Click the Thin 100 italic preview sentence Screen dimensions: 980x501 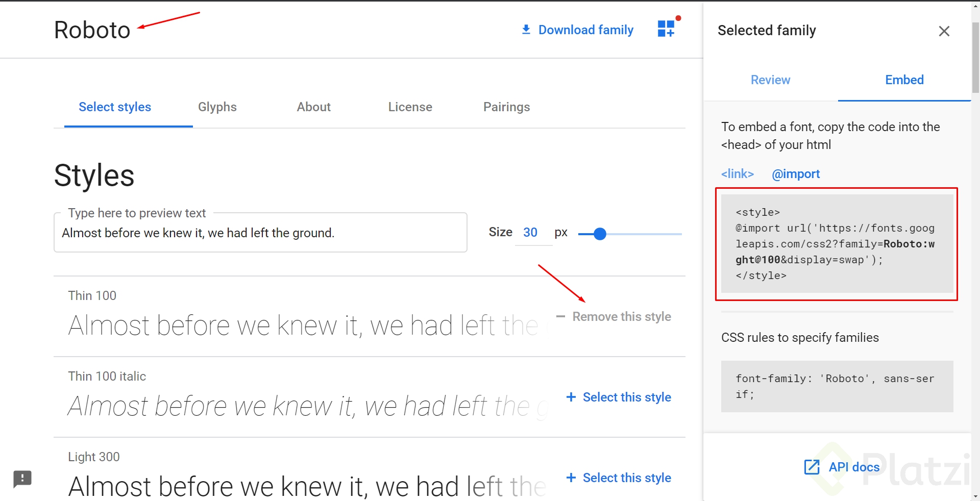pos(307,406)
